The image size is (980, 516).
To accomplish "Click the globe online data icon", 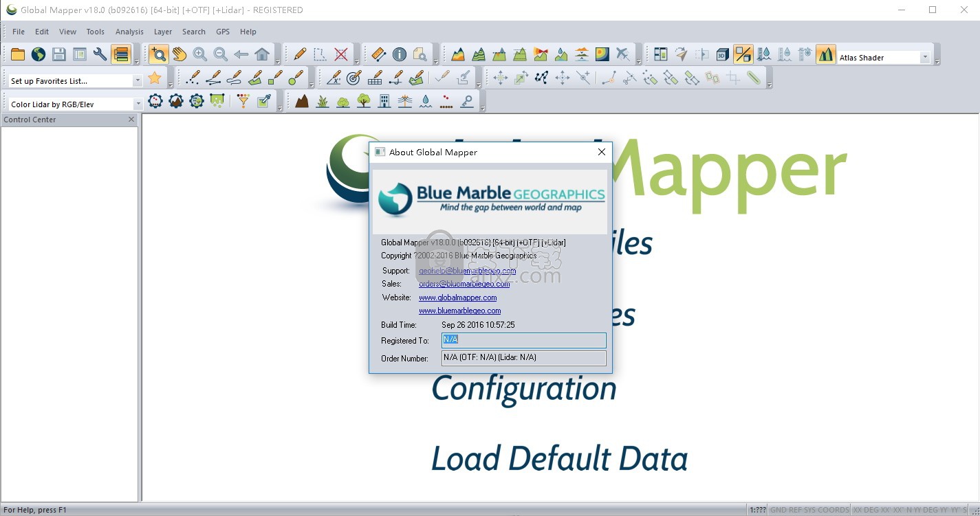I will (39, 54).
